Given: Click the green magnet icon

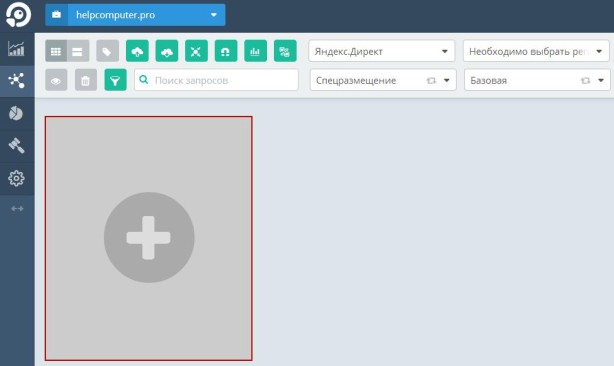Looking at the screenshot, I should [226, 51].
